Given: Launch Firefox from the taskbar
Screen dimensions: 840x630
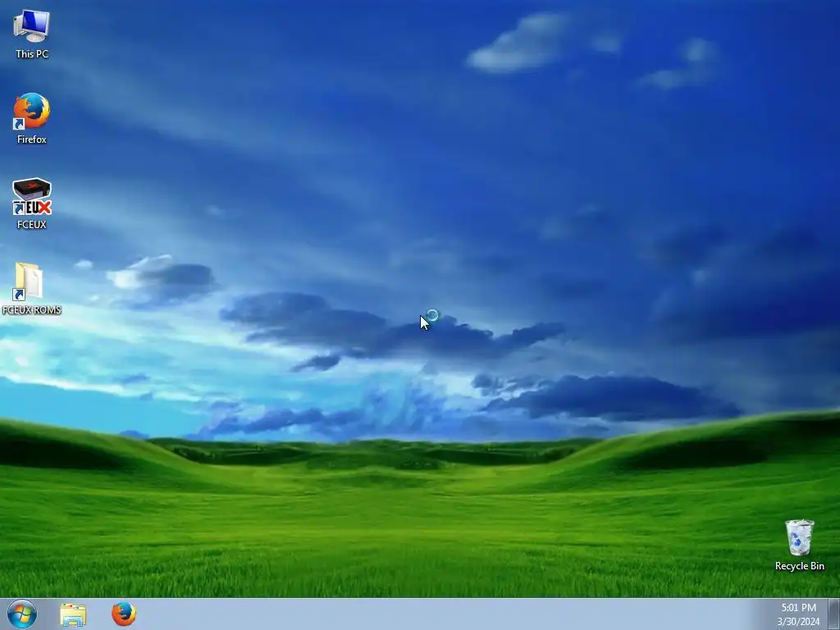Looking at the screenshot, I should point(124,614).
